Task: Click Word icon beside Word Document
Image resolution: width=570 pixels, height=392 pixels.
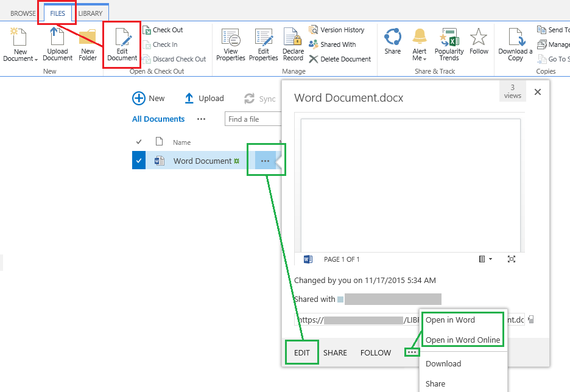Action: click(x=159, y=161)
